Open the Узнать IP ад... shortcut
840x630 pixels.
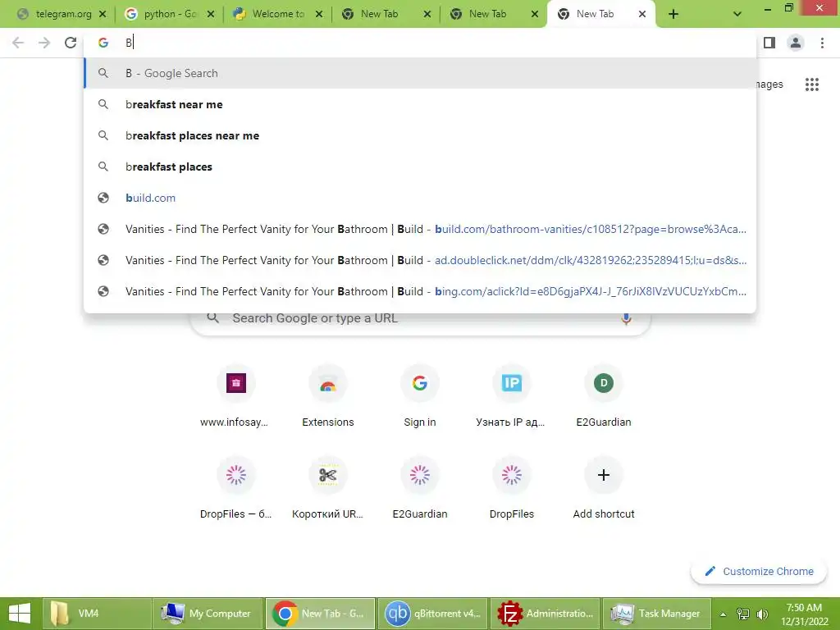click(x=512, y=397)
